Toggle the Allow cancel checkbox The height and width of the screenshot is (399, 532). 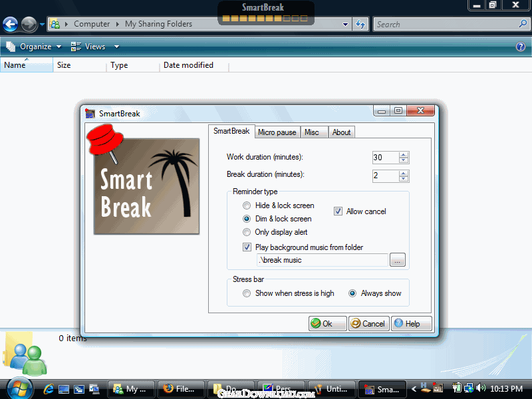click(338, 211)
